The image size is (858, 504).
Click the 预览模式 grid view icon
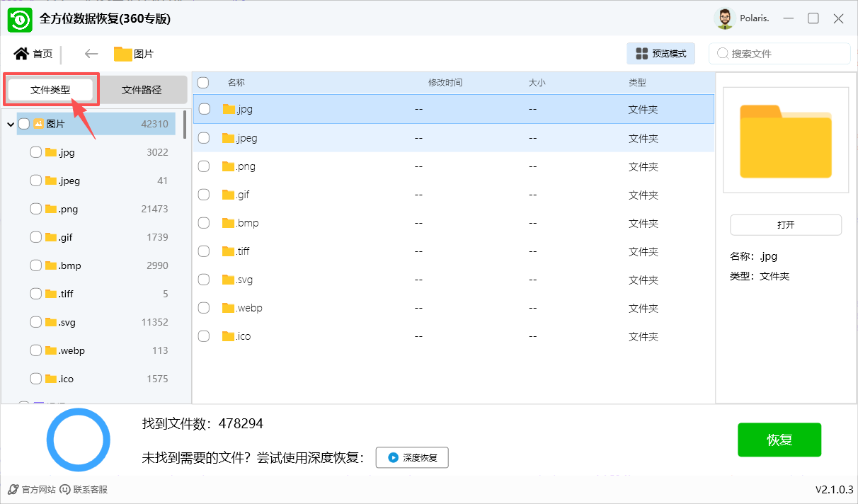[642, 54]
